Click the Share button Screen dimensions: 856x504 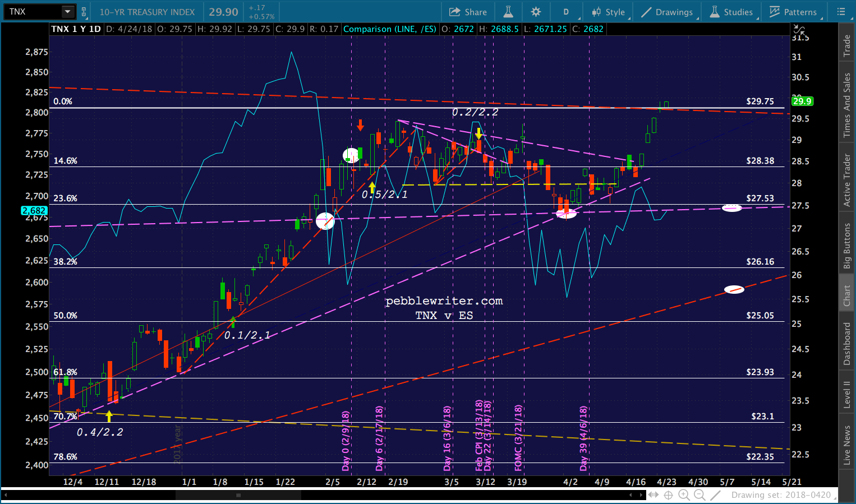point(468,12)
